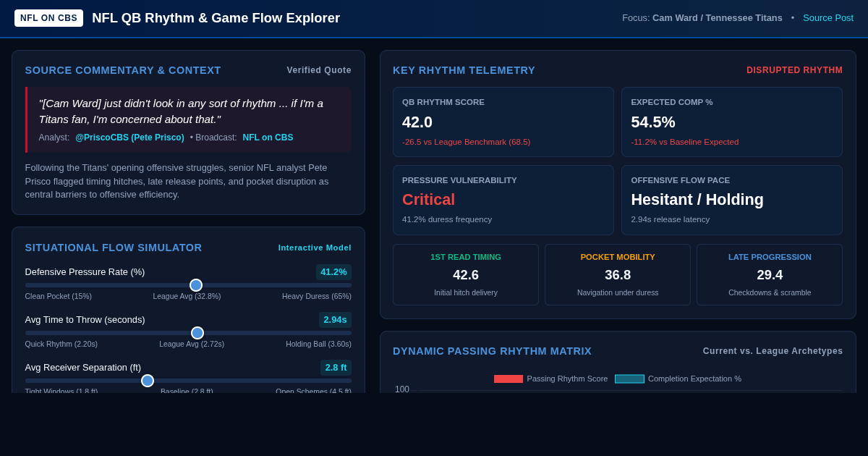This screenshot has height=456, width=868.
Task: Click the DISRUPTED RHYTHM status label
Action: tap(795, 70)
